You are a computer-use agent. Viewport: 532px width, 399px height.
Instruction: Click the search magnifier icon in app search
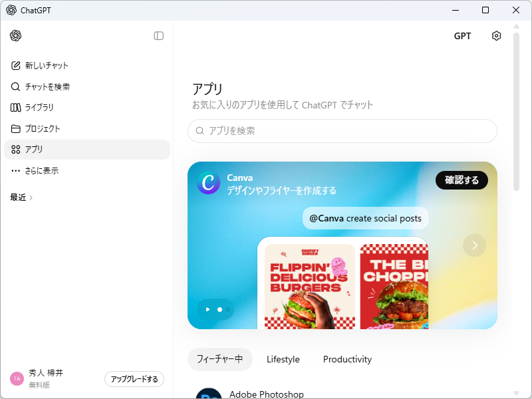(200, 131)
